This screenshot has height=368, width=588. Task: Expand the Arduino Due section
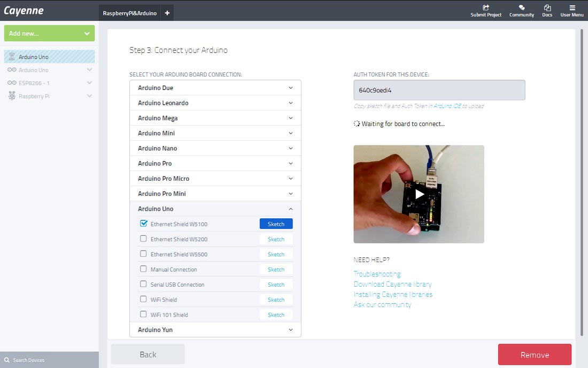pos(215,88)
